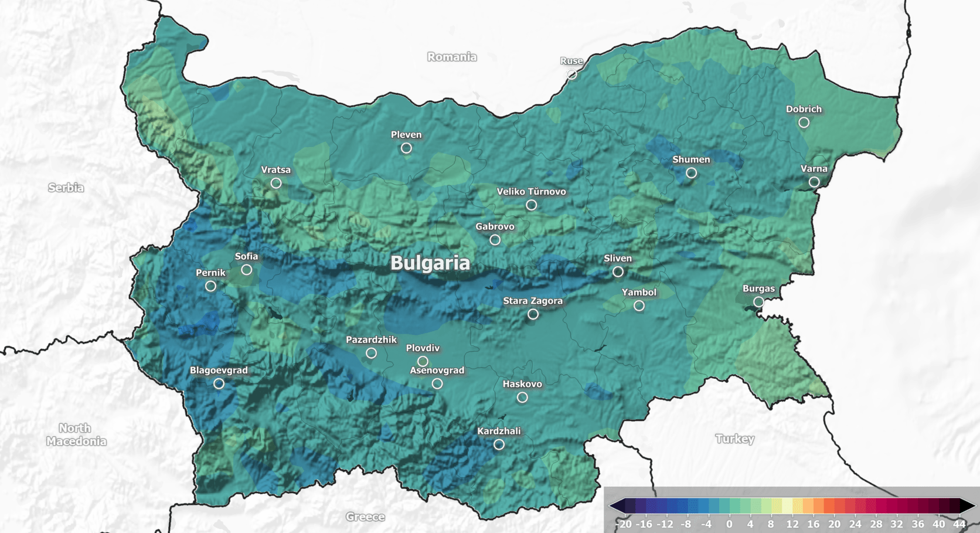Screen dimensions: 980x533
Task: Select the Vratsa marker circle
Action: pyautogui.click(x=276, y=183)
